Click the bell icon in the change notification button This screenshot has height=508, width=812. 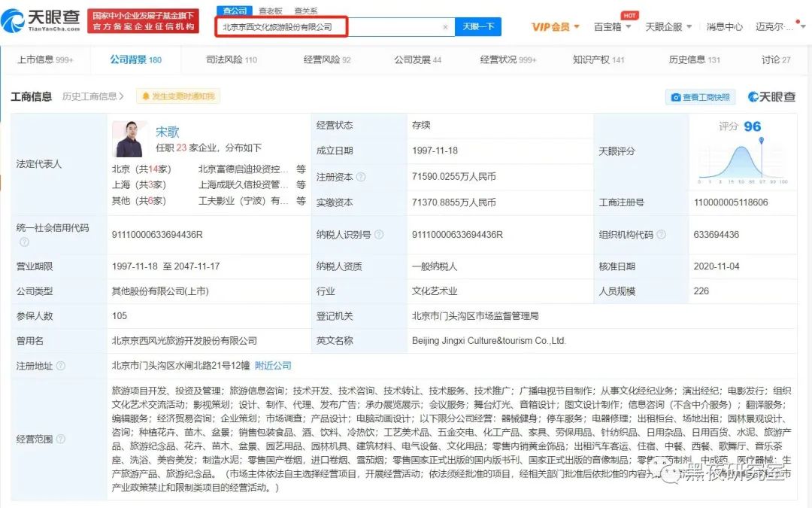[146, 96]
